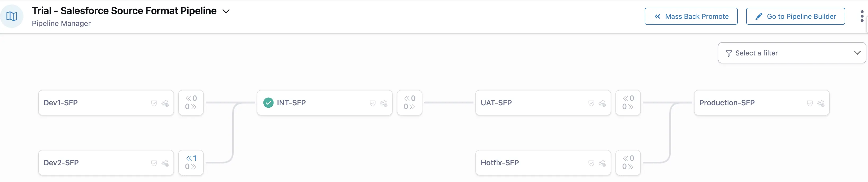Click the green checkmark on INT-SFP
The width and height of the screenshot is (868, 182).
(x=268, y=102)
